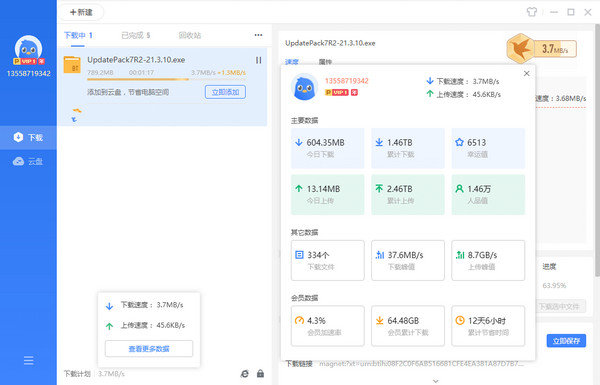600x385 pixels.
Task: Click the 上传速度 row in small speed popup
Action: (x=146, y=325)
